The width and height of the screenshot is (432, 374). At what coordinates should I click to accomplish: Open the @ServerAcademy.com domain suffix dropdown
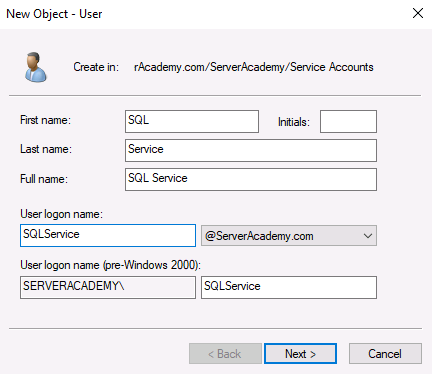[289, 236]
